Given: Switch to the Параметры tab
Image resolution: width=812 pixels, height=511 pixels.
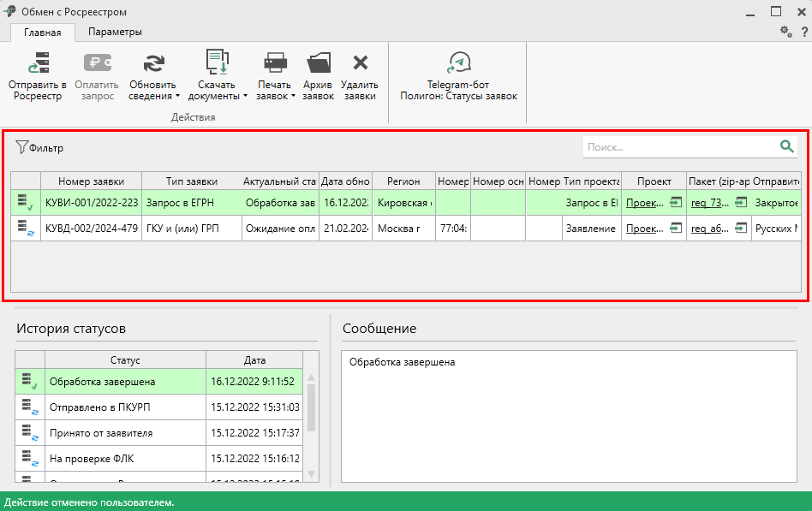Looking at the screenshot, I should 115,32.
